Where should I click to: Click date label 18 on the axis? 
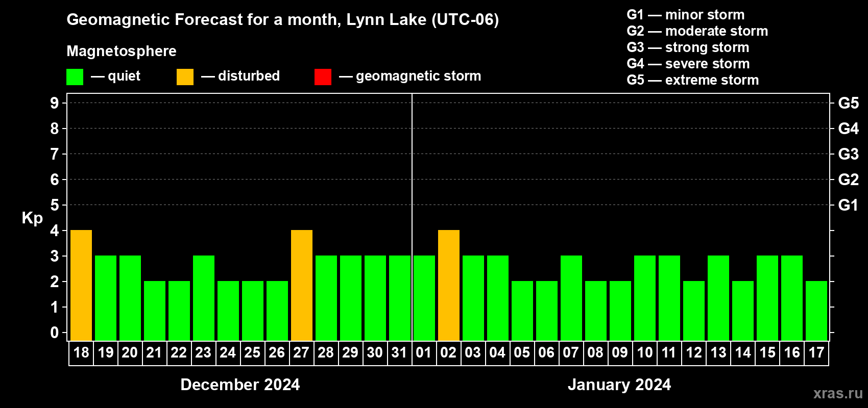81,353
